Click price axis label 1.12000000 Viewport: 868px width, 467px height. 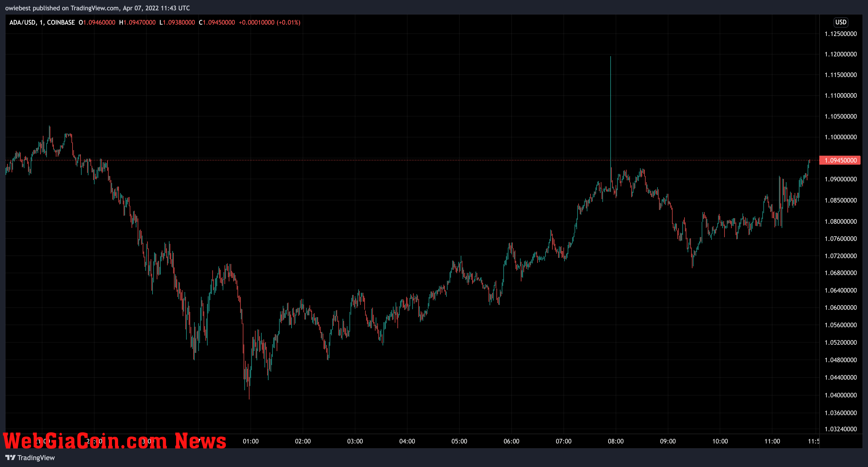[841, 54]
